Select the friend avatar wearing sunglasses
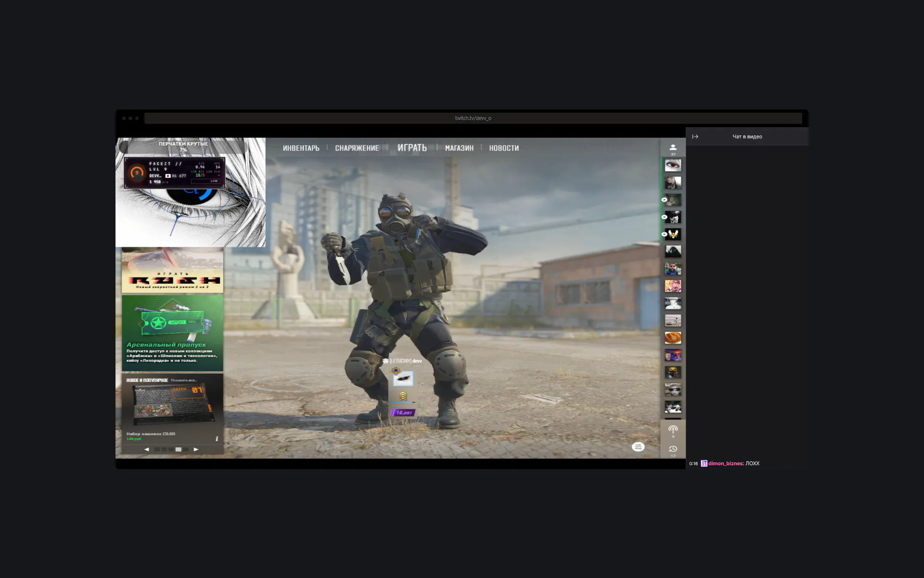Viewport: 924px width, 578px height. pyautogui.click(x=673, y=390)
